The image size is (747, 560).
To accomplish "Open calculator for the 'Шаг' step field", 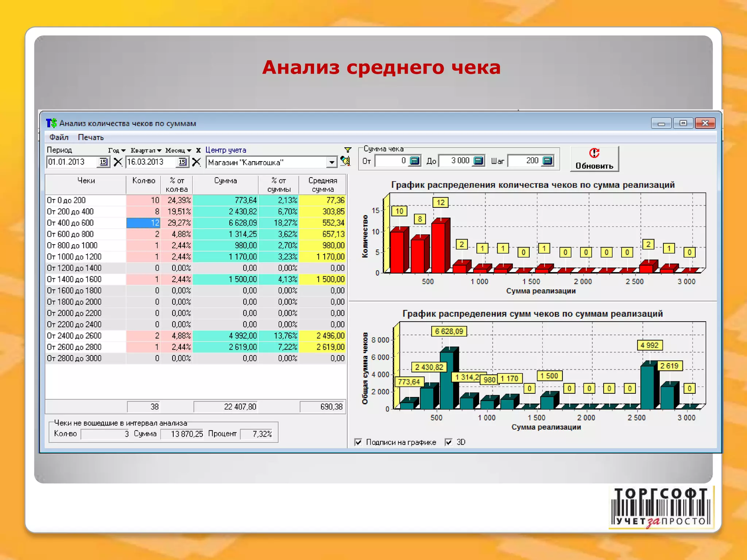I will tap(547, 161).
